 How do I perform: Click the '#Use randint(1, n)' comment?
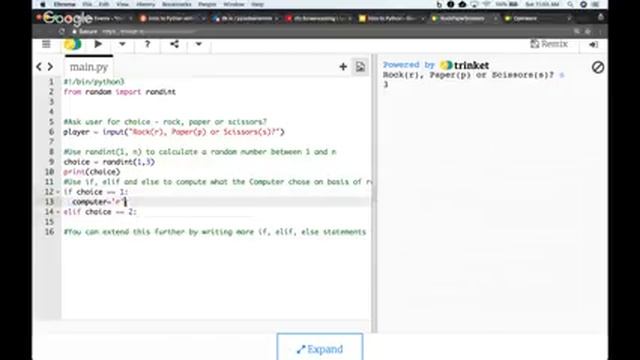pyautogui.click(x=200, y=152)
